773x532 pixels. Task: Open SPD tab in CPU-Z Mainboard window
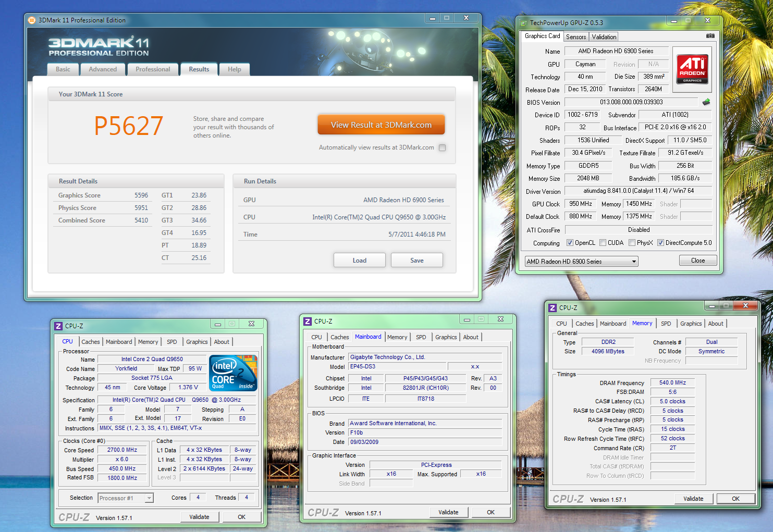[x=421, y=337]
